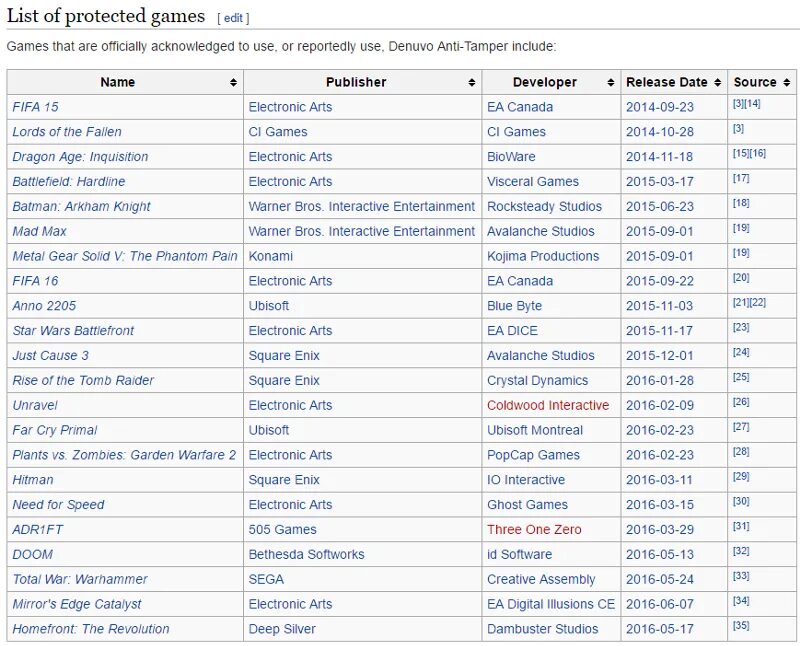Screen dimensions: 800x646
Task: Open Ubisoft Montreal developer link
Action: (535, 430)
